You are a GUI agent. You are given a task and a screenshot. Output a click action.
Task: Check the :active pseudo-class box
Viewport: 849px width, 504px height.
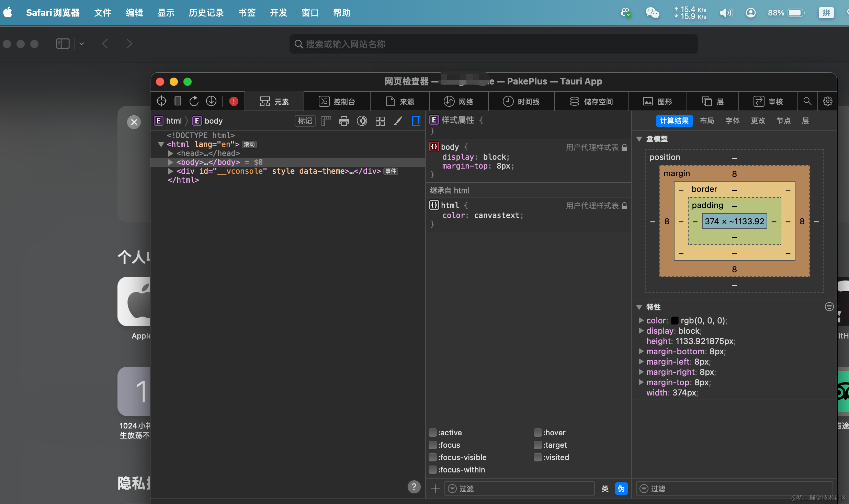pos(433,433)
